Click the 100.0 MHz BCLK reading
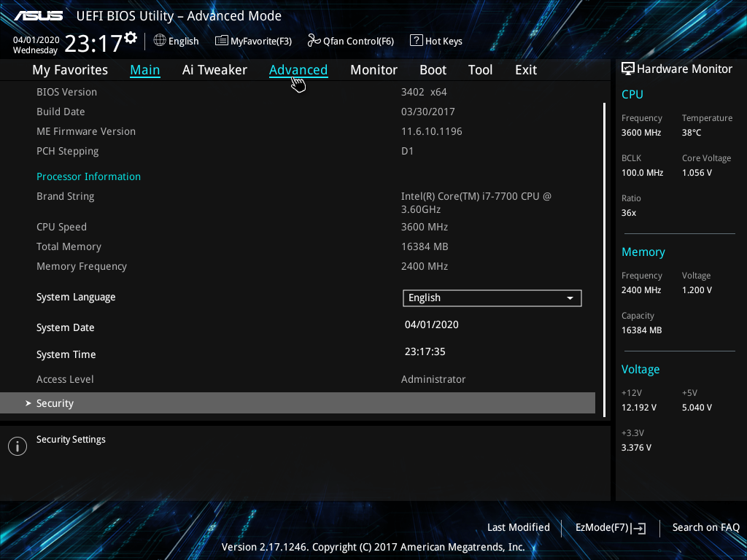 click(642, 173)
